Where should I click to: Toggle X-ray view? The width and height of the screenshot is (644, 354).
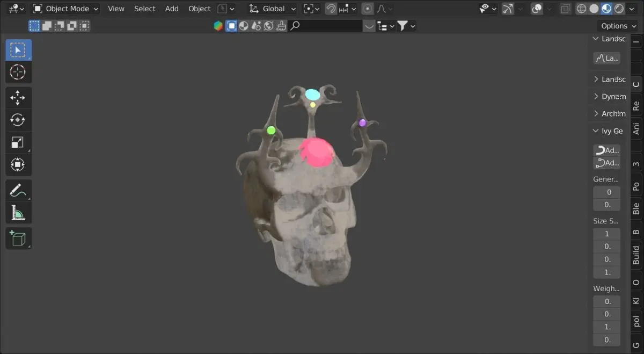(x=565, y=9)
